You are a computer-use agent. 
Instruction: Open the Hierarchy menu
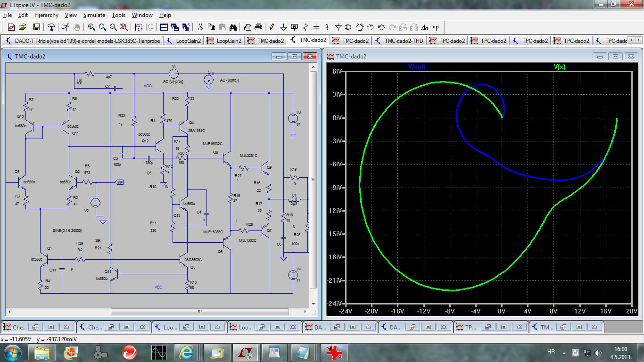coord(46,15)
